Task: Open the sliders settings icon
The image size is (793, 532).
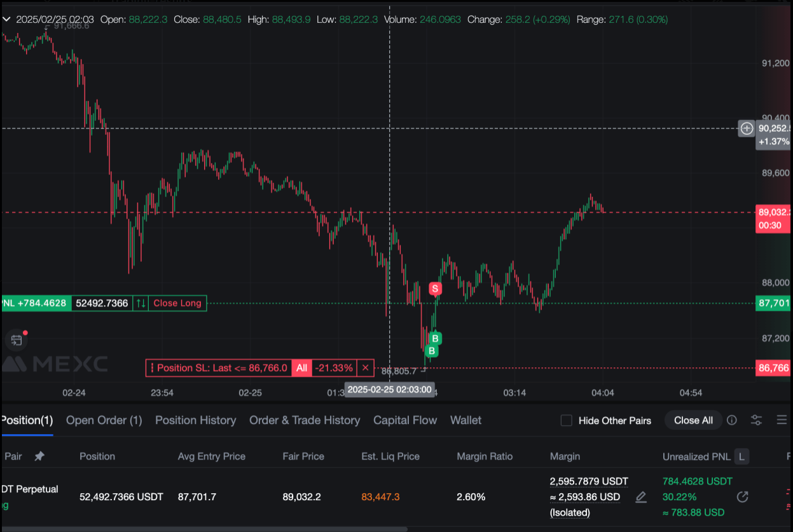Action: (x=756, y=420)
